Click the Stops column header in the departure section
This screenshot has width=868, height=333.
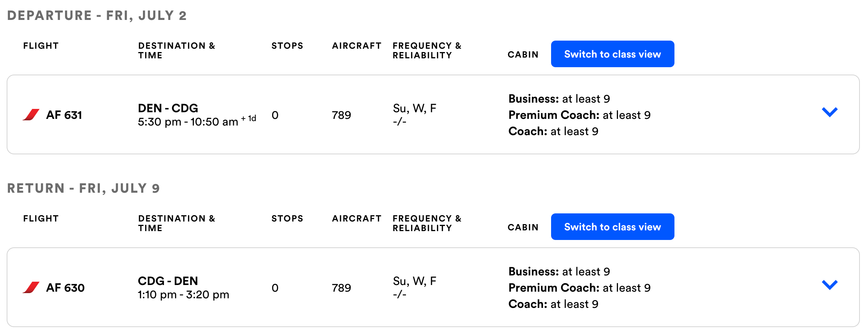(287, 46)
